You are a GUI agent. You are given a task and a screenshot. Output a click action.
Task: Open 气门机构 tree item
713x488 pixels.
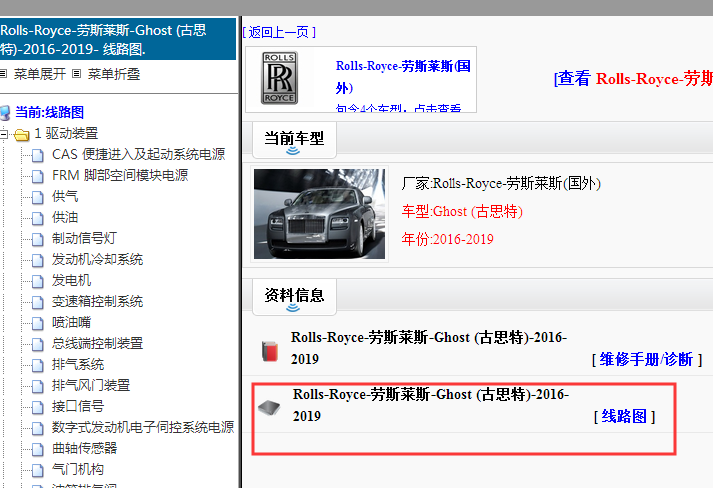(78, 469)
